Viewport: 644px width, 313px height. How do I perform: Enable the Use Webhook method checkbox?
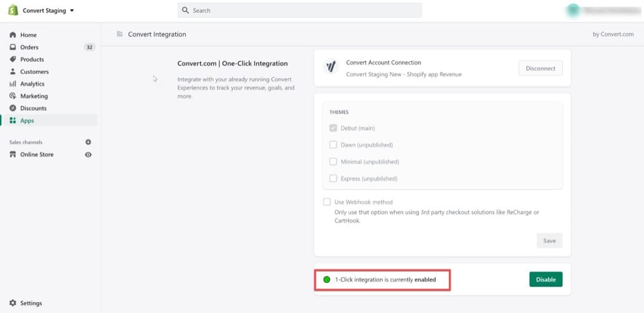tap(327, 202)
